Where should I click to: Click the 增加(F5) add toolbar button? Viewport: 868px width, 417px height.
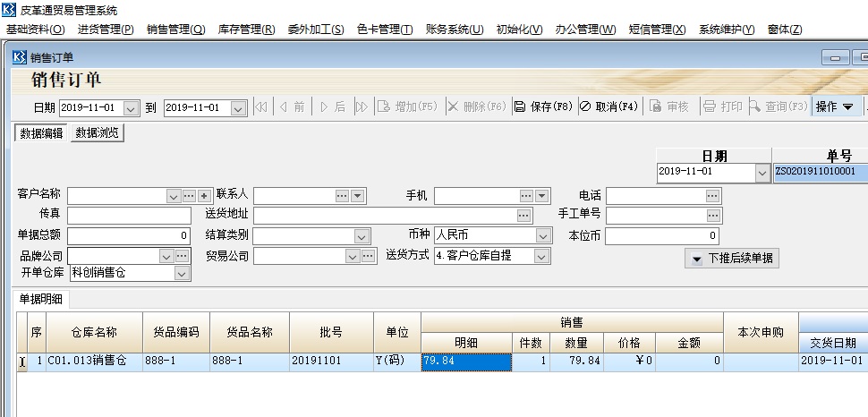[407, 106]
